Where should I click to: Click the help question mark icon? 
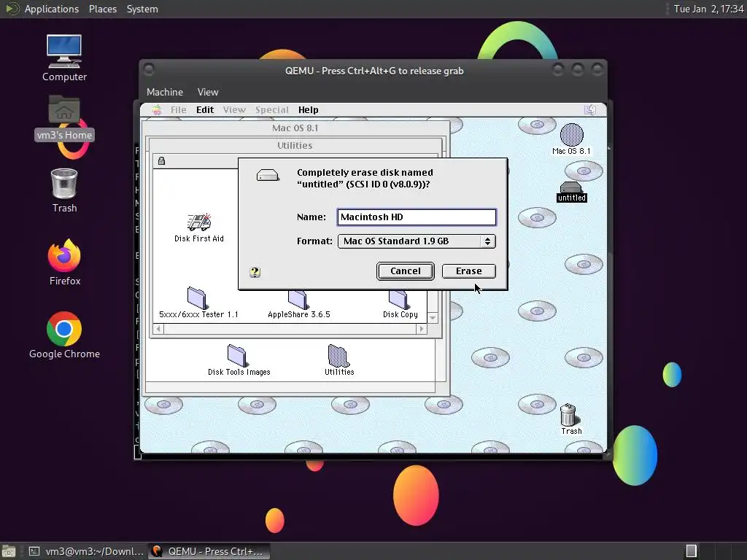tap(255, 272)
